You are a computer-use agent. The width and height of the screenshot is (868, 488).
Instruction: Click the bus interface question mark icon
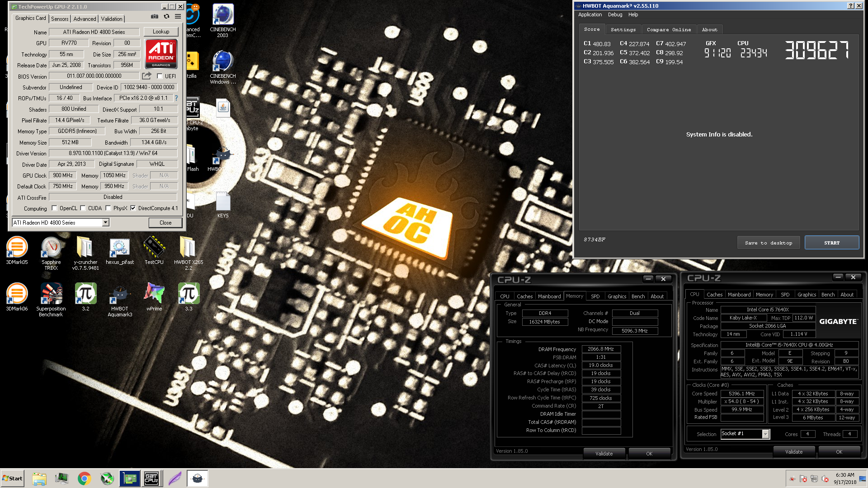coord(176,98)
